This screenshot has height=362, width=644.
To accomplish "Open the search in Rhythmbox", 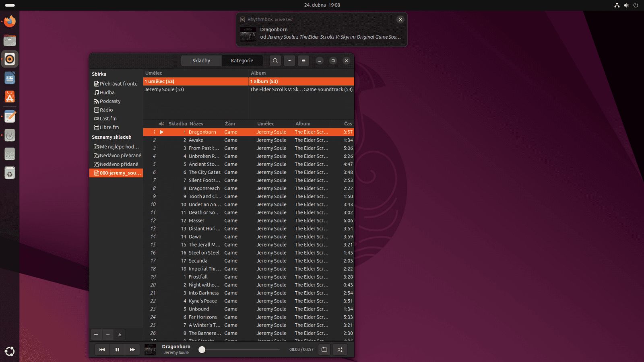I will [275, 60].
